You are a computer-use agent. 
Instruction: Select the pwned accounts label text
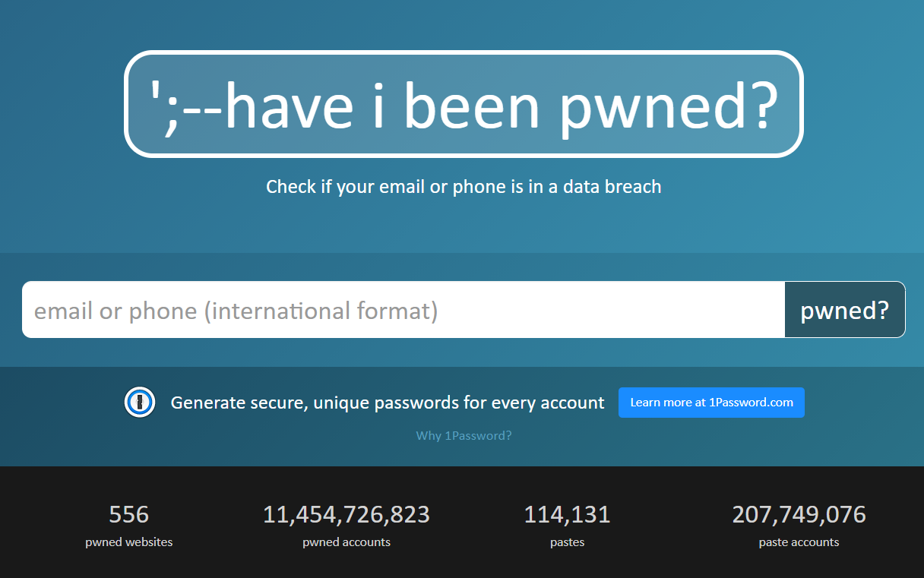coord(346,542)
